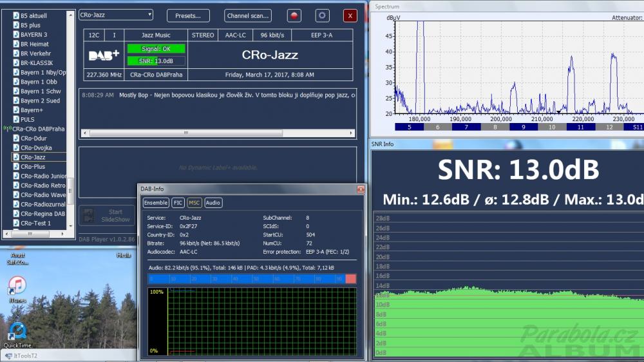Click station list scroll down arrow
The height and width of the screenshot is (362, 644).
click(x=70, y=225)
